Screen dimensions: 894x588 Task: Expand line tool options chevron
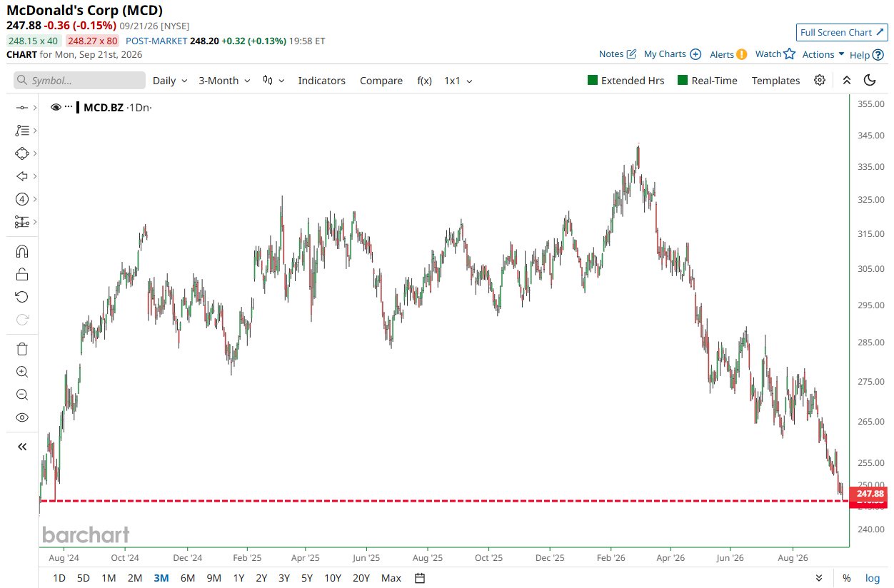(35, 108)
